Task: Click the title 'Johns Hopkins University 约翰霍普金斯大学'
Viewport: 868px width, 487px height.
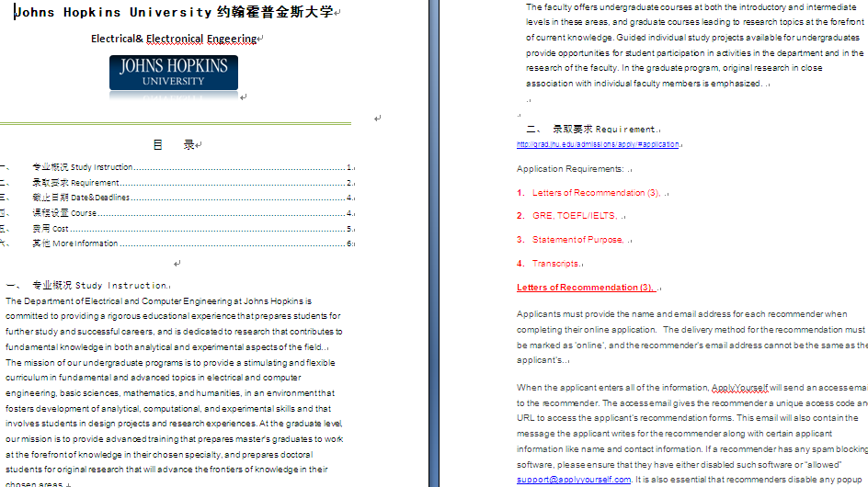Action: click(174, 12)
